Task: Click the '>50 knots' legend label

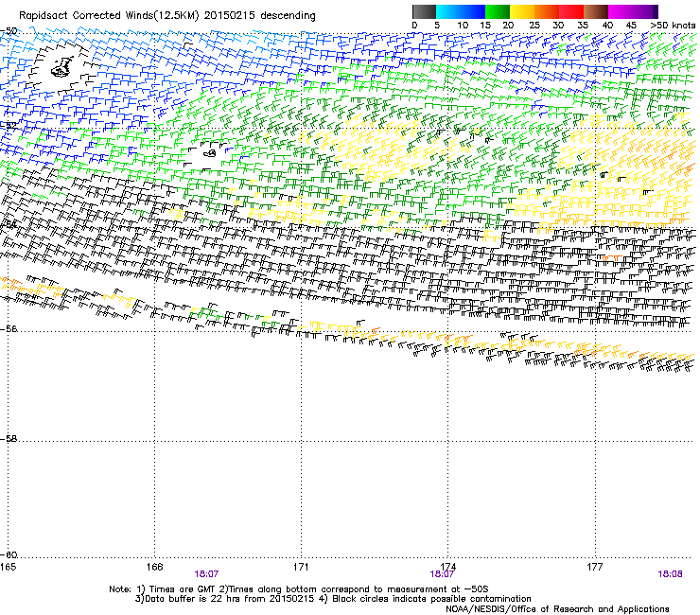Action: click(x=673, y=26)
